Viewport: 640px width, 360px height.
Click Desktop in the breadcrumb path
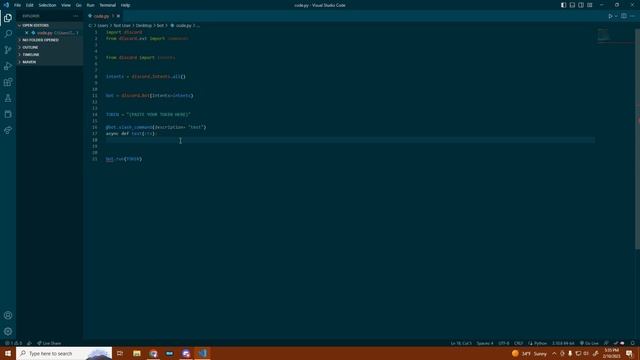point(143,25)
